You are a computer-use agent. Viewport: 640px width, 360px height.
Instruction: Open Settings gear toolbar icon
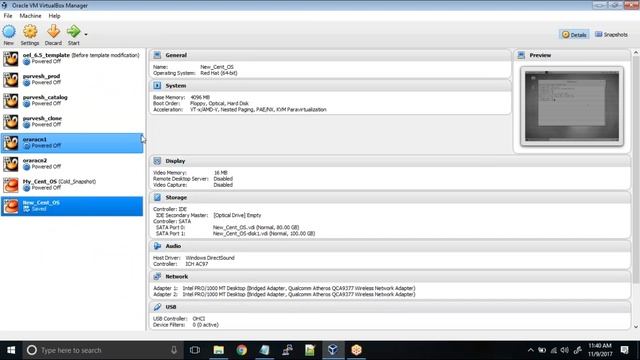pos(30,31)
